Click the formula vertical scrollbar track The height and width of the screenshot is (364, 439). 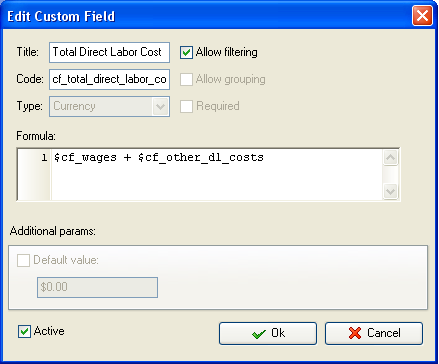(390, 174)
